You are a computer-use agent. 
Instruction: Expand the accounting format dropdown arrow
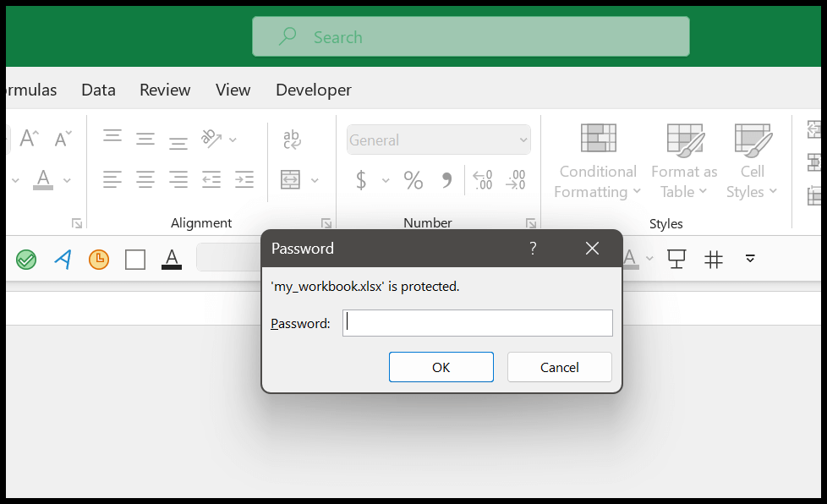tap(386, 180)
